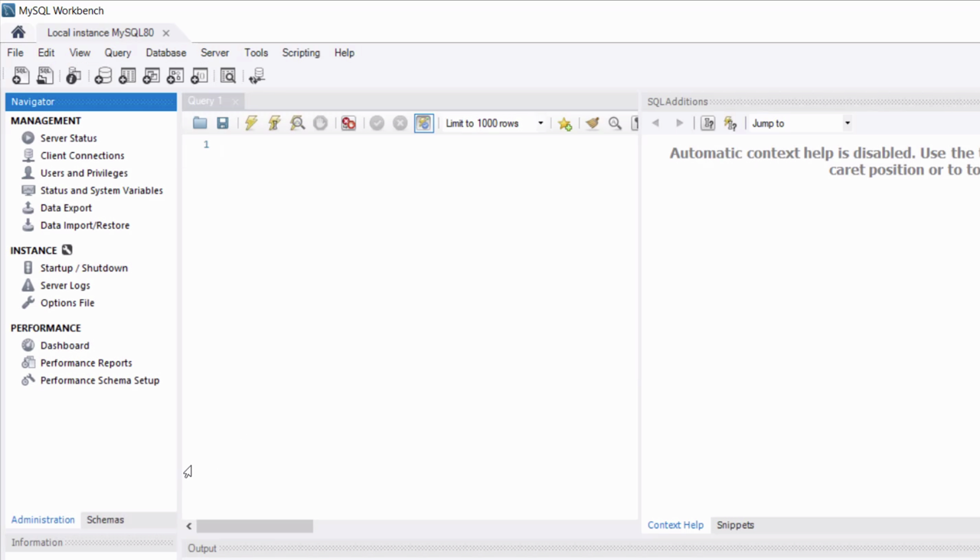980x560 pixels.
Task: Open the Database menu
Action: pyautogui.click(x=165, y=53)
